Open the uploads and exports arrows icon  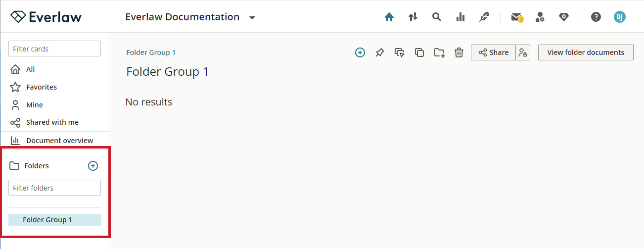413,17
